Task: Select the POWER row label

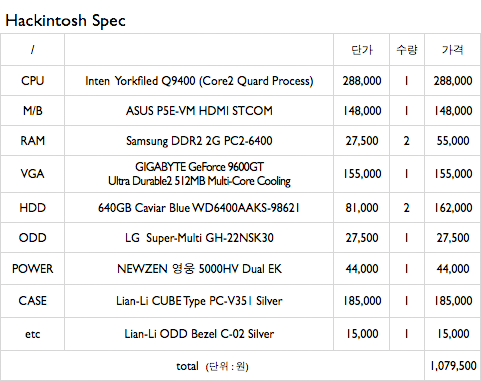Action: click(x=32, y=269)
